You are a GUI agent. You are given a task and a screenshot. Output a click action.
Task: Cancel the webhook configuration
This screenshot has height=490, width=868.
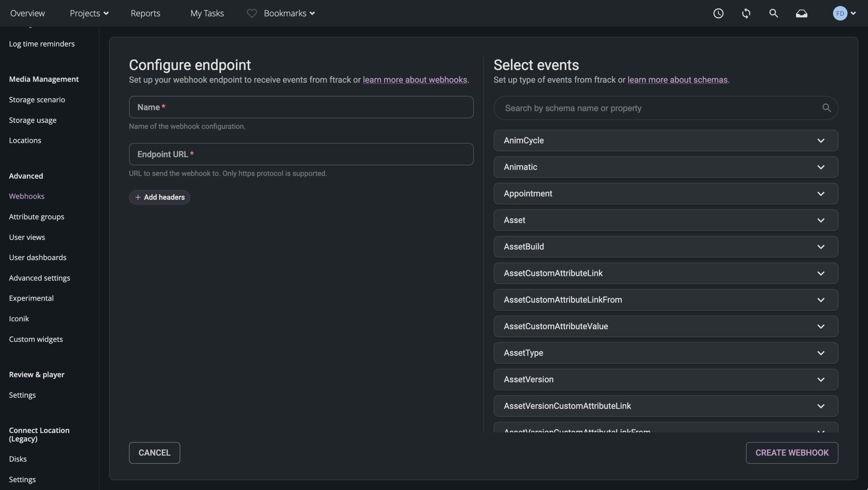(154, 453)
